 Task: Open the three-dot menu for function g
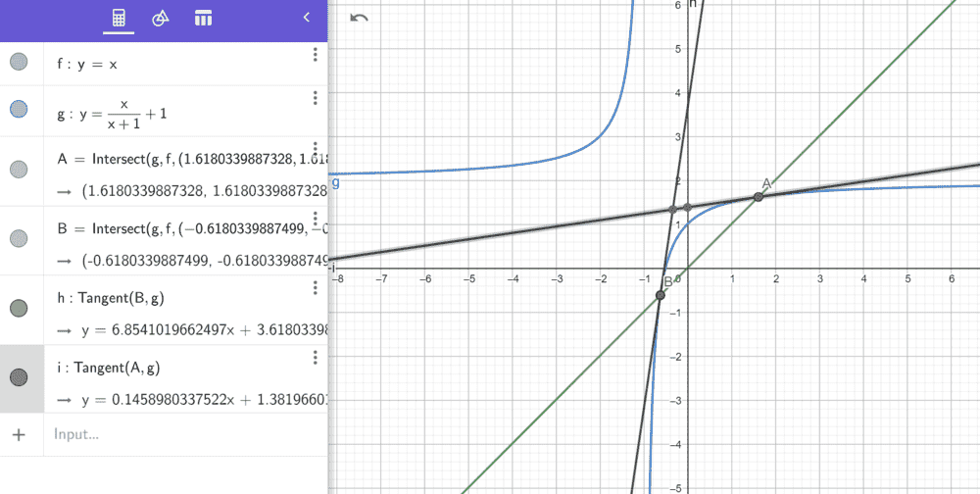(315, 98)
